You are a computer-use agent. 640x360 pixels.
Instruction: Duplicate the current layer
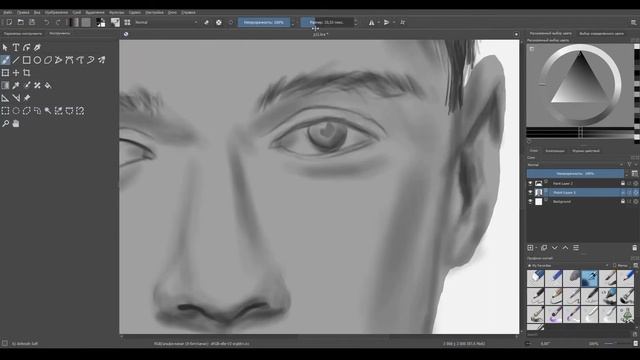point(544,248)
